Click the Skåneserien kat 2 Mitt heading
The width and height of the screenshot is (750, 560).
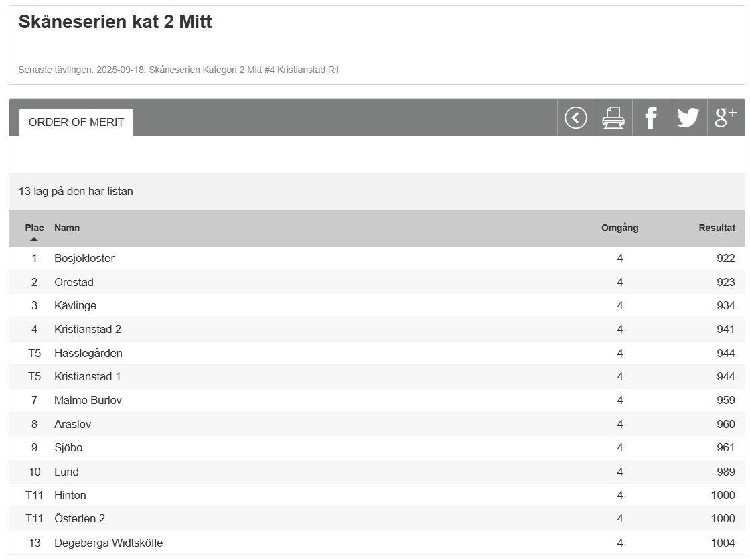click(x=115, y=22)
